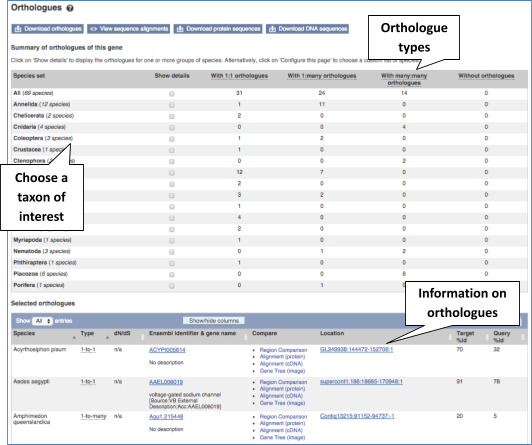This screenshot has width=532, height=445.
Task: Click the Annelida (12 species) row label
Action: coord(42,104)
